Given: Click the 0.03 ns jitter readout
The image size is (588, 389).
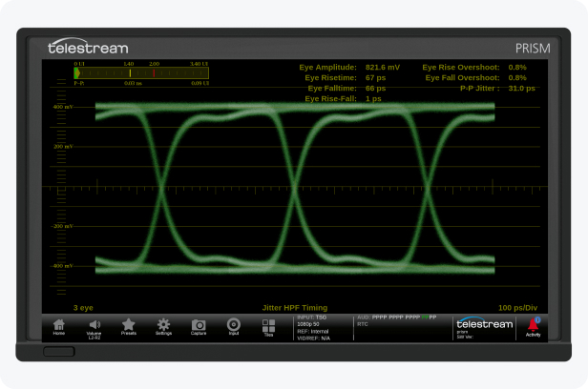Looking at the screenshot, I should 133,83.
